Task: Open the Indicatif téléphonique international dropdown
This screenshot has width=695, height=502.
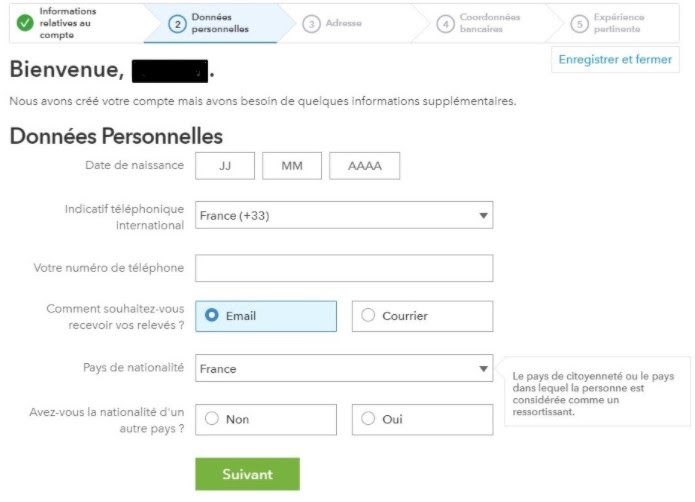Action: pyautogui.click(x=344, y=215)
